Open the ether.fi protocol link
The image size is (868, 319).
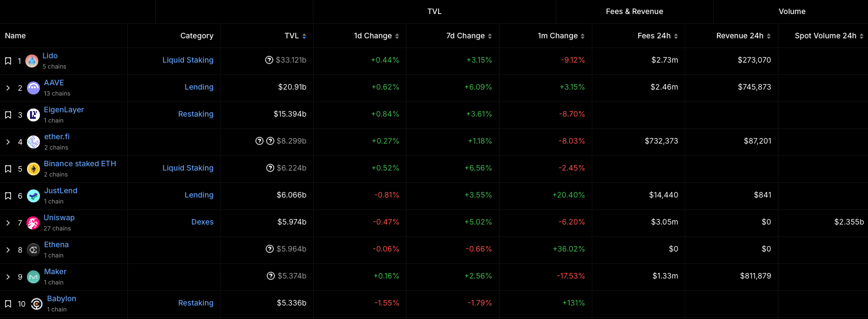click(x=57, y=137)
